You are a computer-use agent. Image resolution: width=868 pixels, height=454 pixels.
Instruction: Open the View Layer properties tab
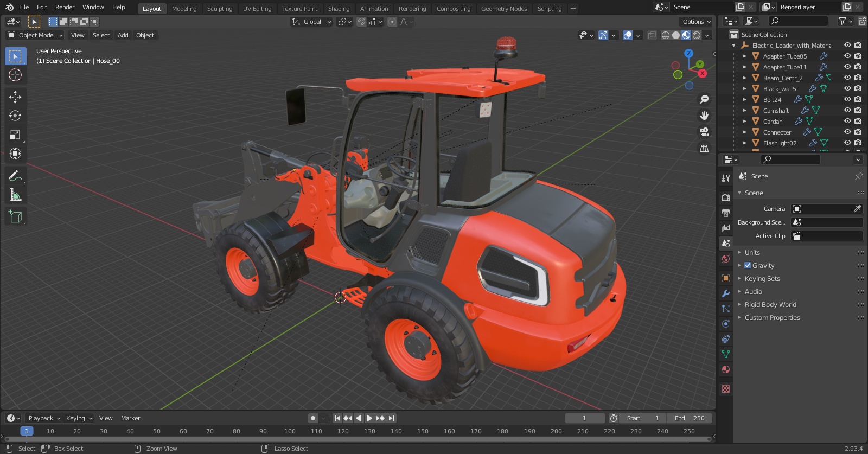click(x=726, y=228)
